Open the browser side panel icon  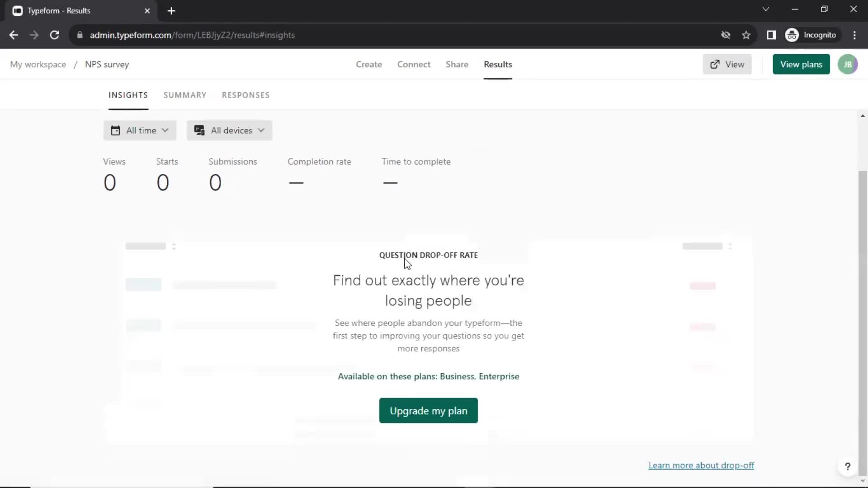(x=771, y=35)
